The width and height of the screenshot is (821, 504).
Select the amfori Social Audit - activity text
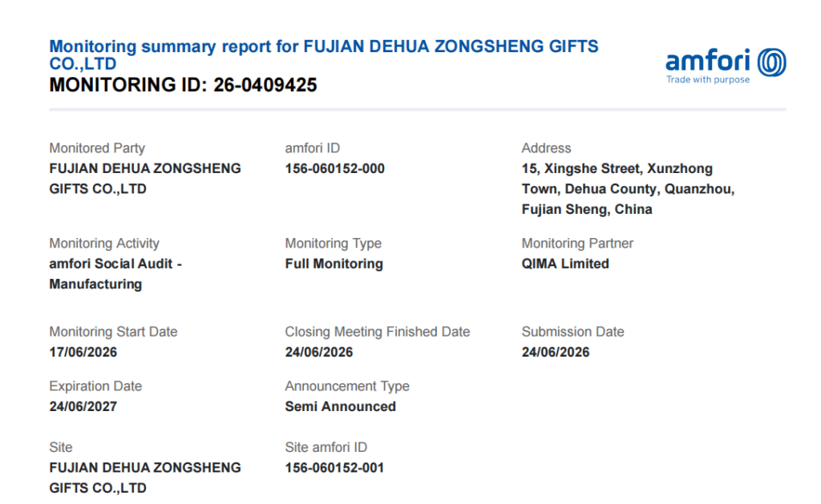pyautogui.click(x=115, y=264)
